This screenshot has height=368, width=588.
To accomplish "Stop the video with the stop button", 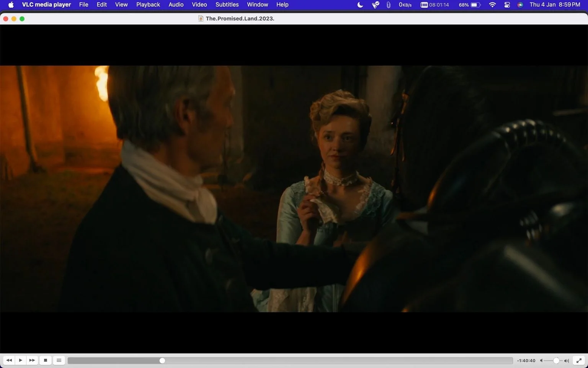I will tap(46, 360).
